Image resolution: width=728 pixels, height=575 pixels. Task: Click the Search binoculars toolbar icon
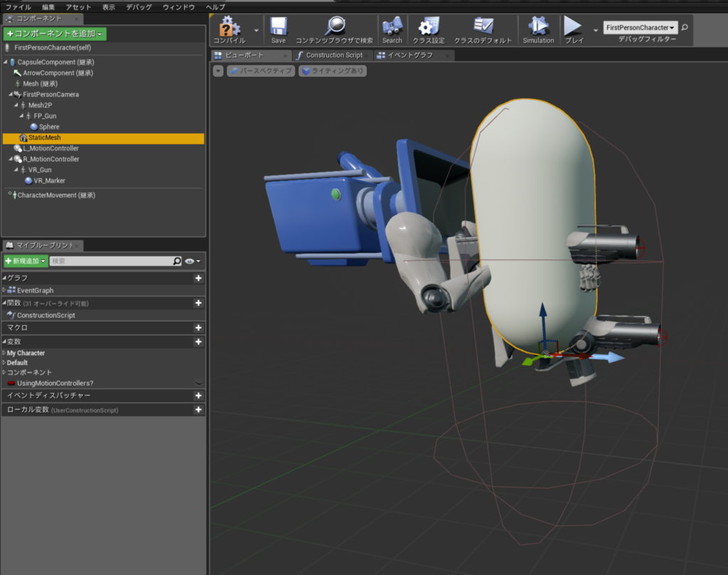392,28
